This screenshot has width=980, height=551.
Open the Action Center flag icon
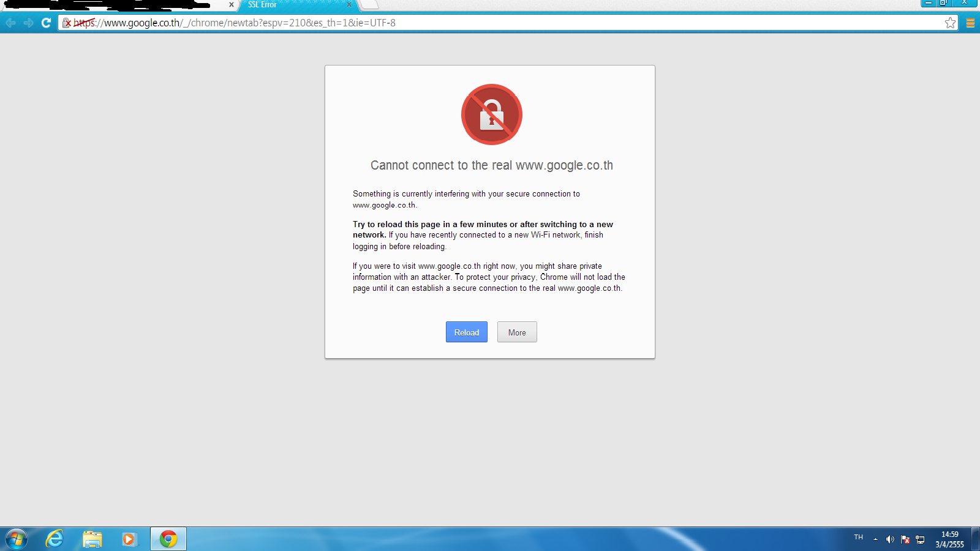pyautogui.click(x=905, y=539)
